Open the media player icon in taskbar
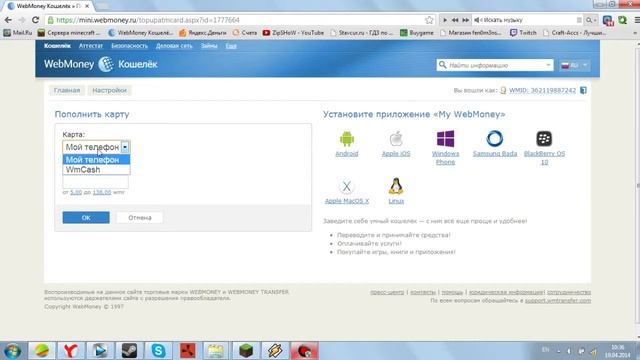 (100, 351)
